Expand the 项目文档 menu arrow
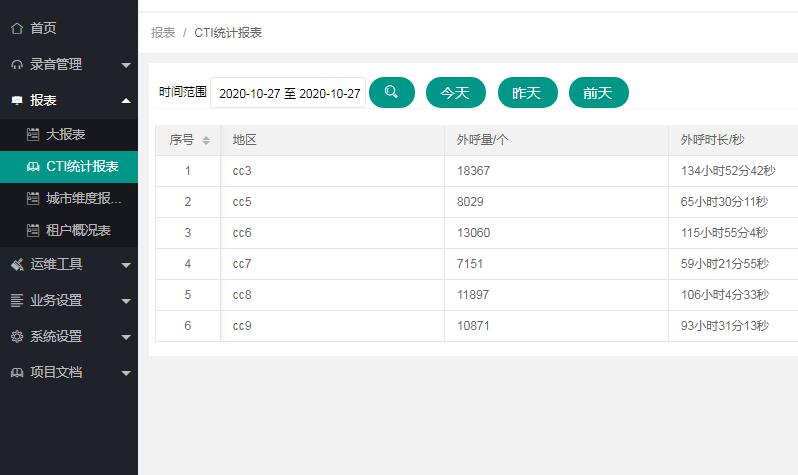 (126, 373)
